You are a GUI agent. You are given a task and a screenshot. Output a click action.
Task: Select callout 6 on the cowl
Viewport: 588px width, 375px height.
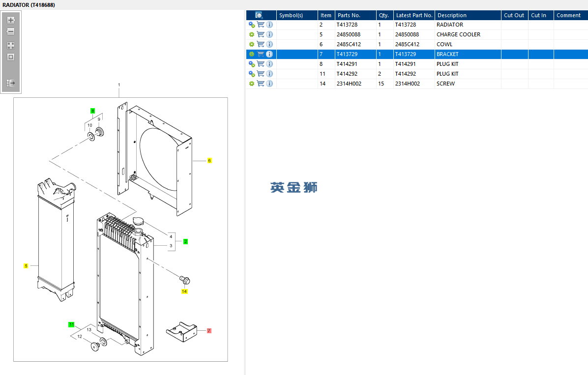pyautogui.click(x=209, y=161)
